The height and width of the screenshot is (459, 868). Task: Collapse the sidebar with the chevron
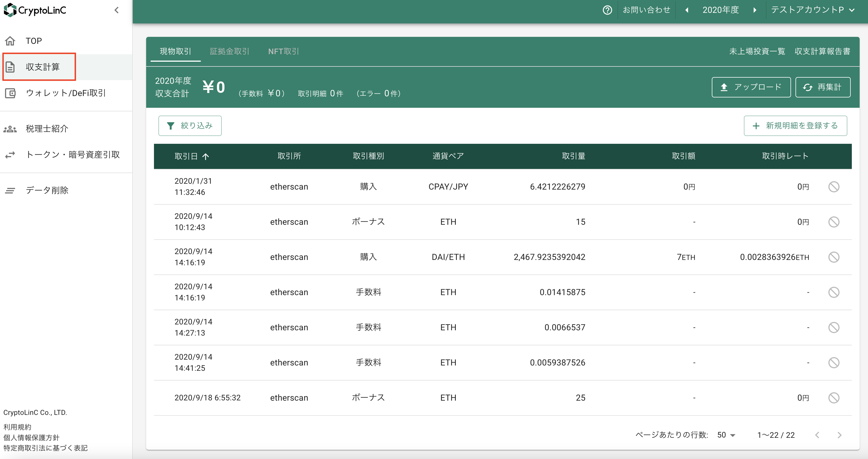(x=117, y=10)
